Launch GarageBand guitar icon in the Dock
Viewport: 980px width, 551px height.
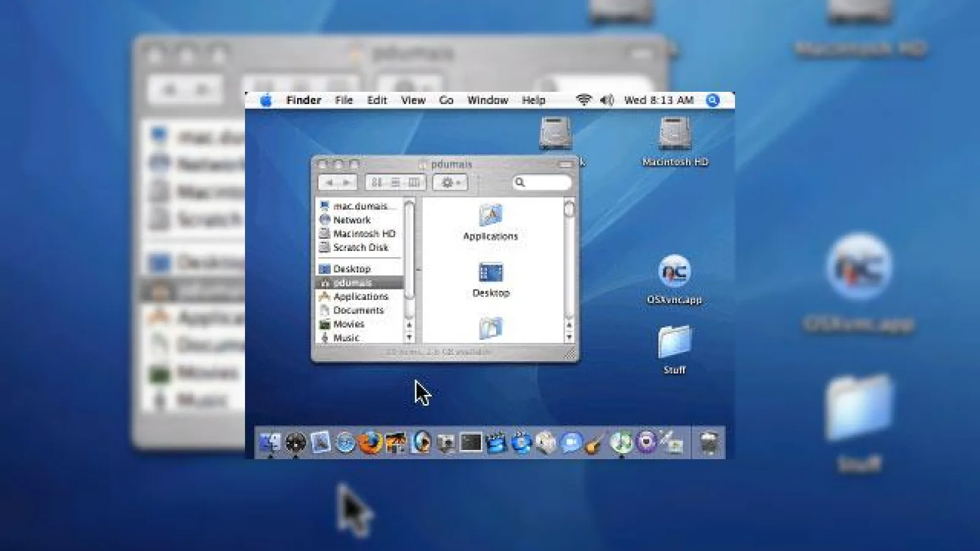coord(595,443)
